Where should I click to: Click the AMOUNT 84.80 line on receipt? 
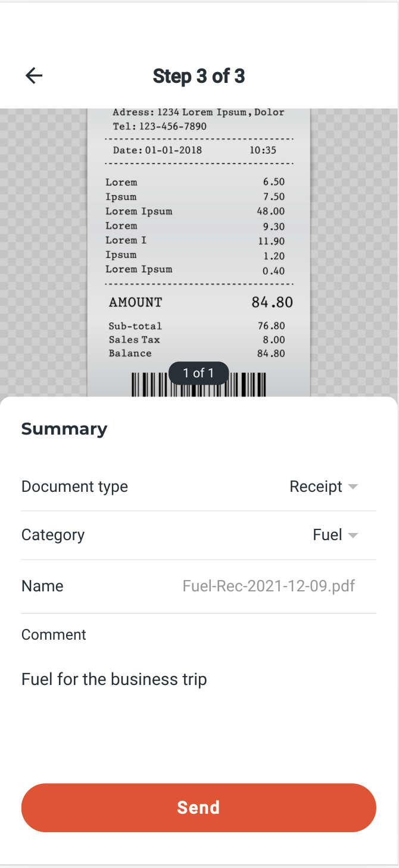[x=200, y=302]
